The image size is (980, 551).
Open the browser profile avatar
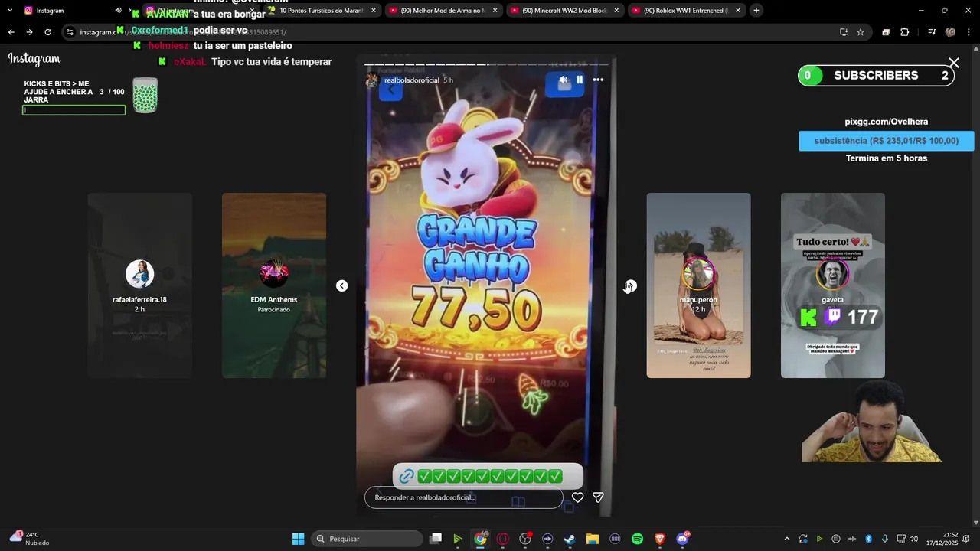(950, 32)
